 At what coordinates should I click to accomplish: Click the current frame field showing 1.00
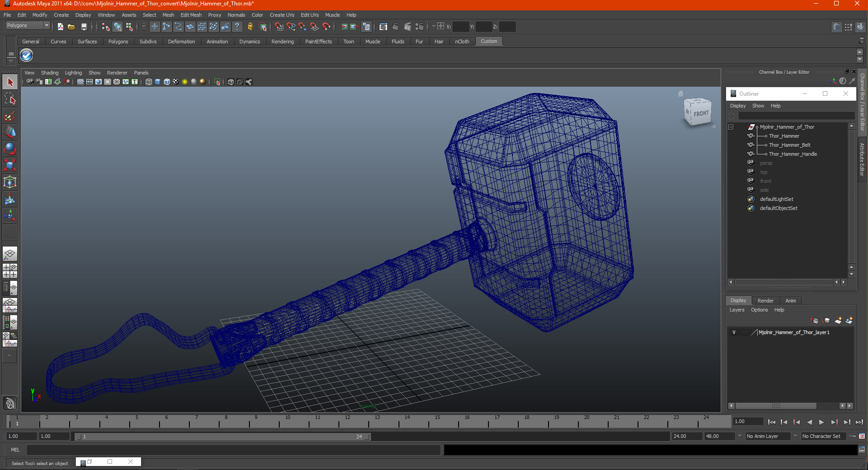[x=748, y=422]
